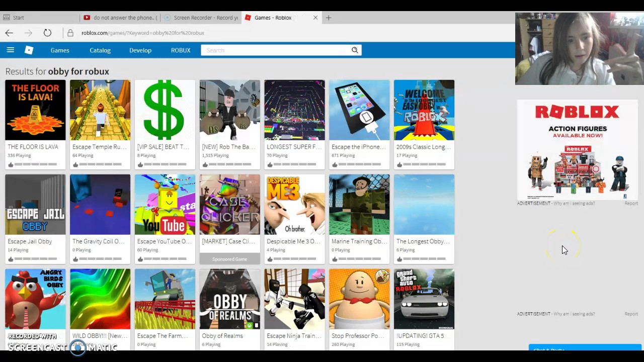Click the browser address bar URL
Screen dimensions: 644x362
tap(143, 33)
